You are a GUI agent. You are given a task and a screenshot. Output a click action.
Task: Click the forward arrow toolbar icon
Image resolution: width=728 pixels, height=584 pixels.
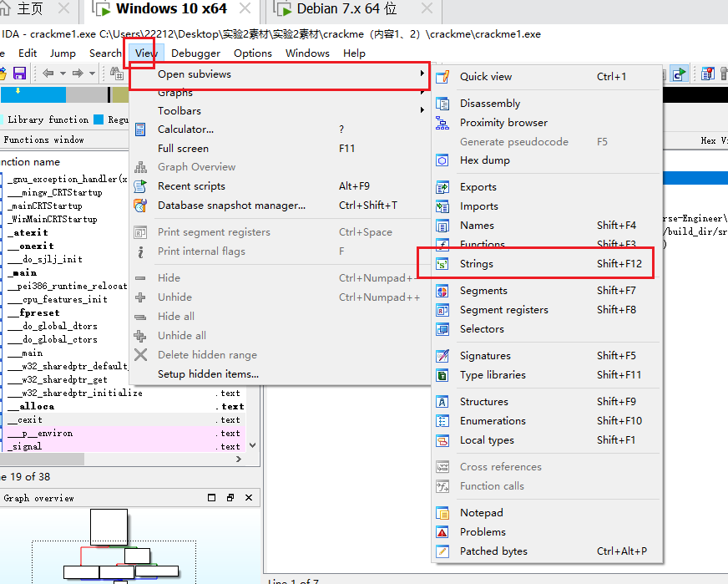click(x=78, y=73)
